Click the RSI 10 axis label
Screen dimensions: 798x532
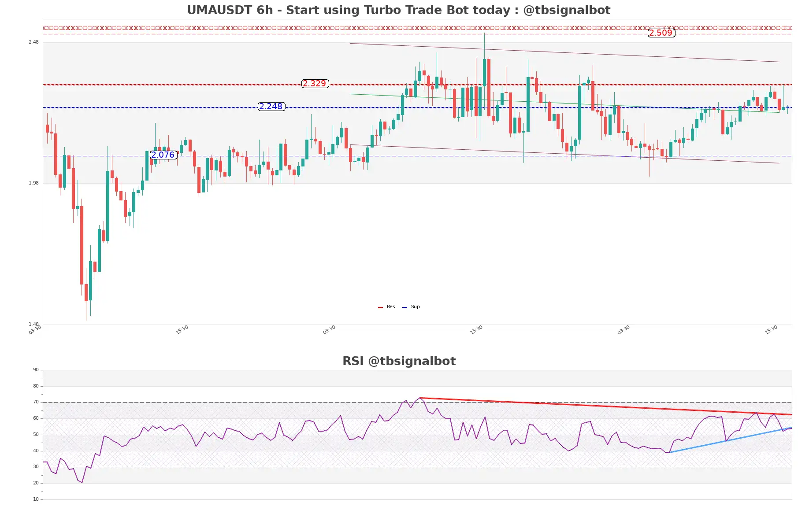tap(36, 499)
